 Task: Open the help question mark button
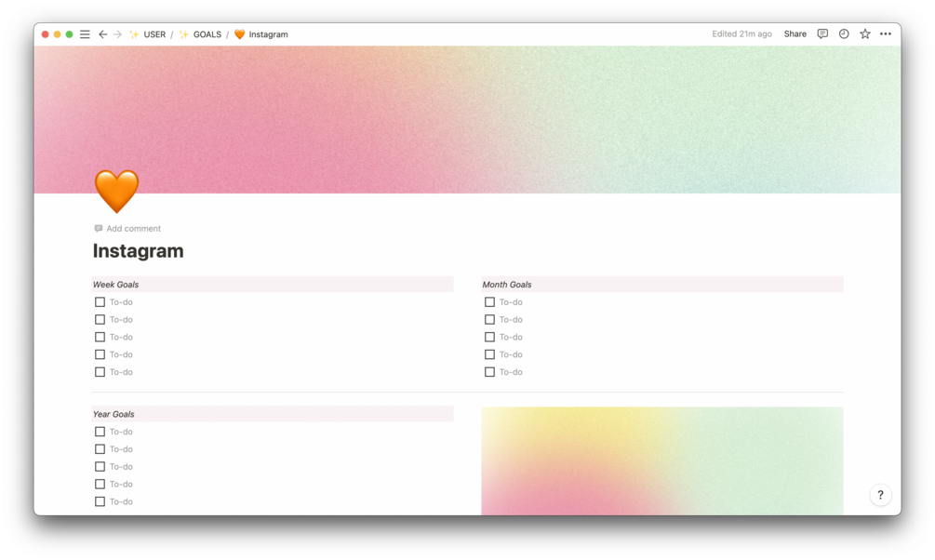pyautogui.click(x=880, y=495)
